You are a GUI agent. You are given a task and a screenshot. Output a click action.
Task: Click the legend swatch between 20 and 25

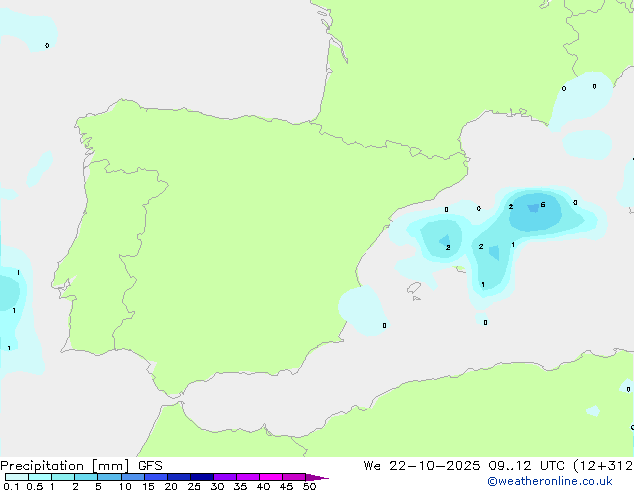point(179,477)
